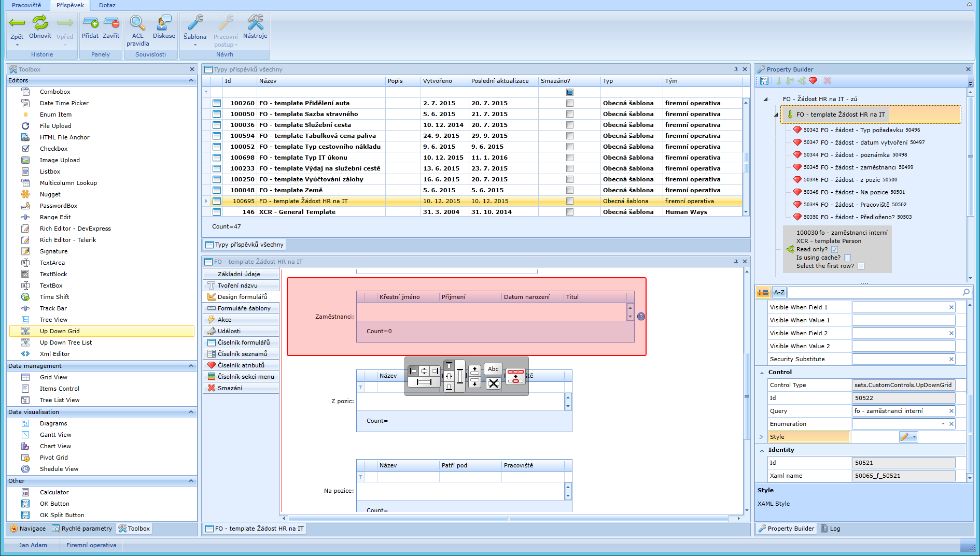Enable the Is using cache? checkbox

point(847,258)
